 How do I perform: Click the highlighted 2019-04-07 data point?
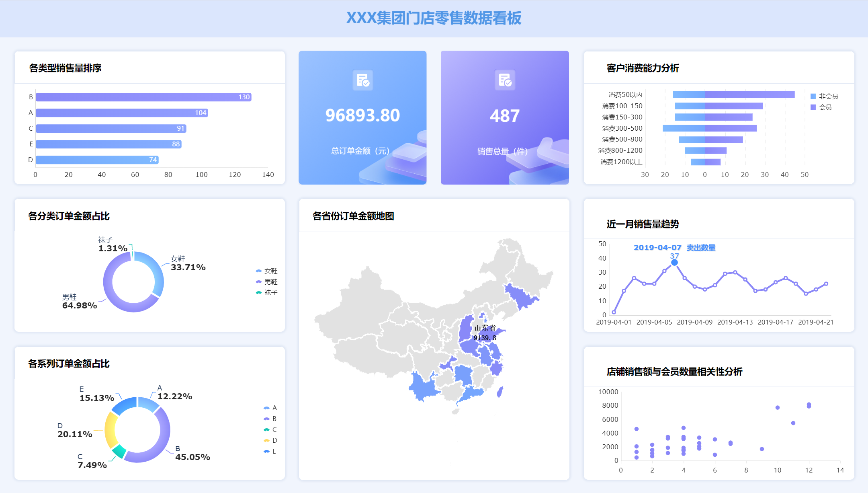(674, 263)
